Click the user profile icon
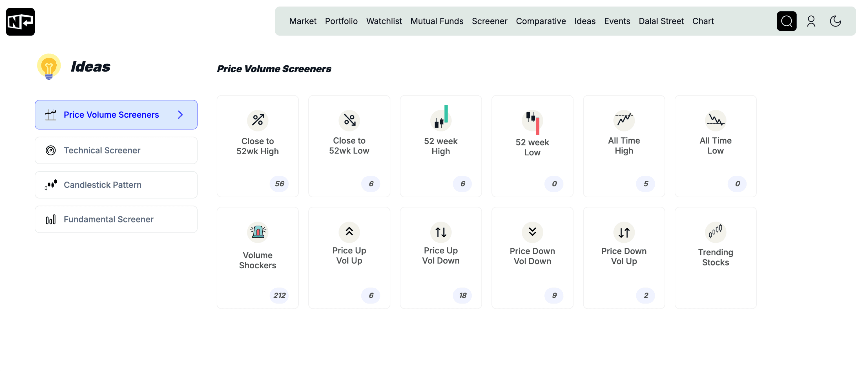868x377 pixels. 811,21
